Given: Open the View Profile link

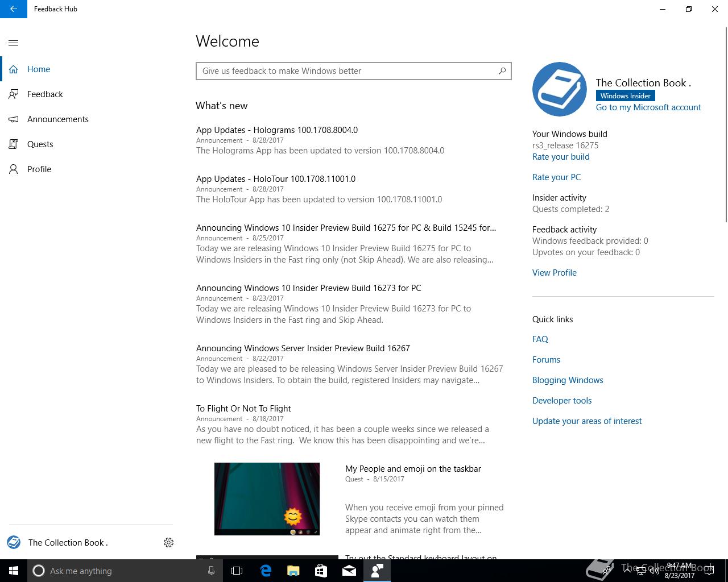Looking at the screenshot, I should tap(555, 273).
